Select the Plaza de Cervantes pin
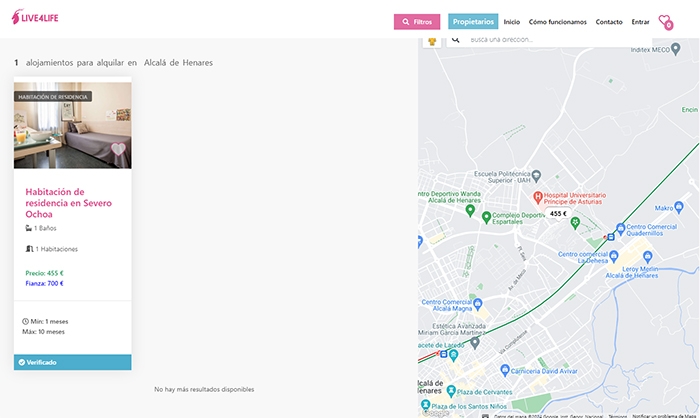This screenshot has width=700, height=418. click(x=451, y=391)
